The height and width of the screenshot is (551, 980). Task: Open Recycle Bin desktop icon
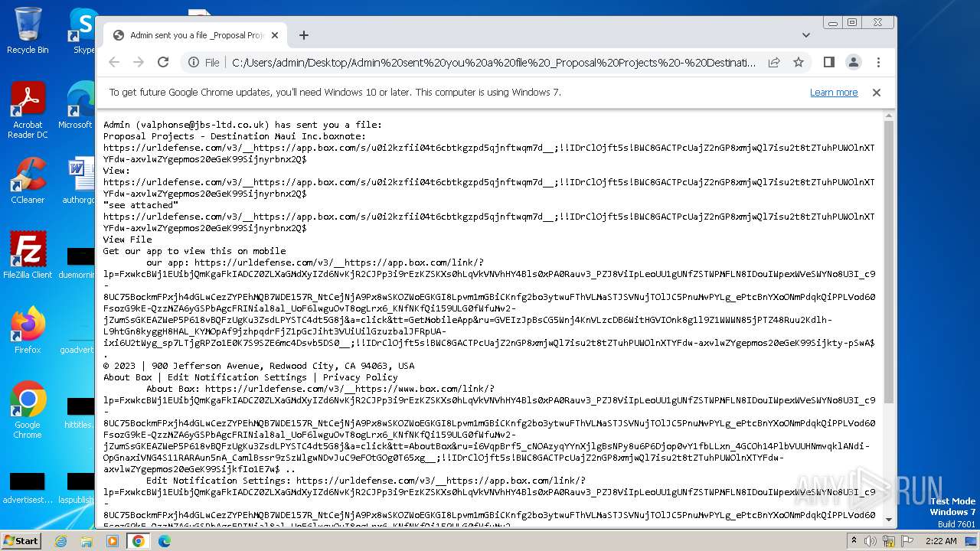[x=28, y=31]
